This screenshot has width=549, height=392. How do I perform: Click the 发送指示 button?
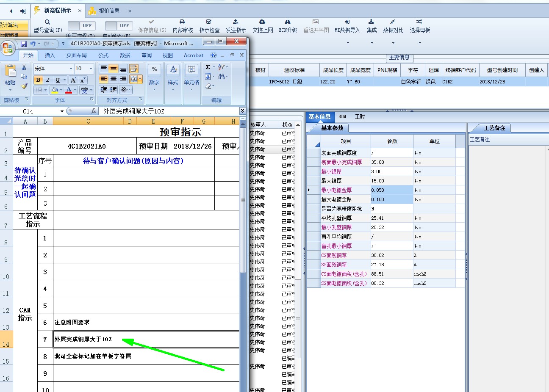point(236,26)
